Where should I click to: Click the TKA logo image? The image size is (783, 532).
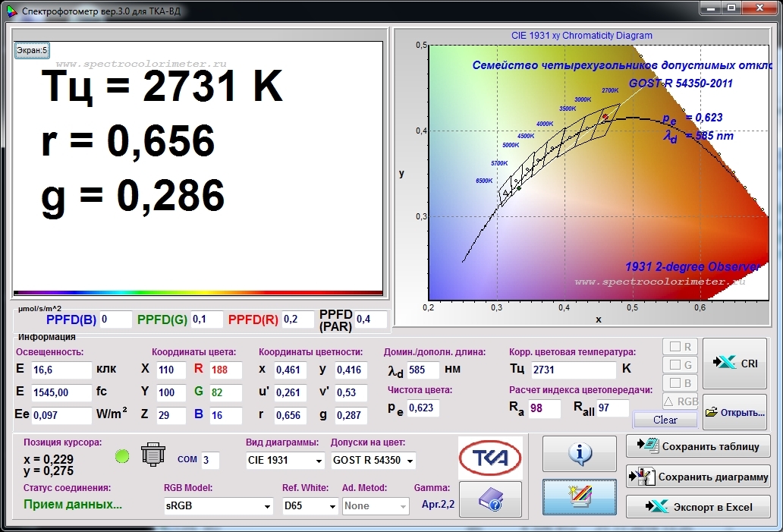pyautogui.click(x=489, y=457)
